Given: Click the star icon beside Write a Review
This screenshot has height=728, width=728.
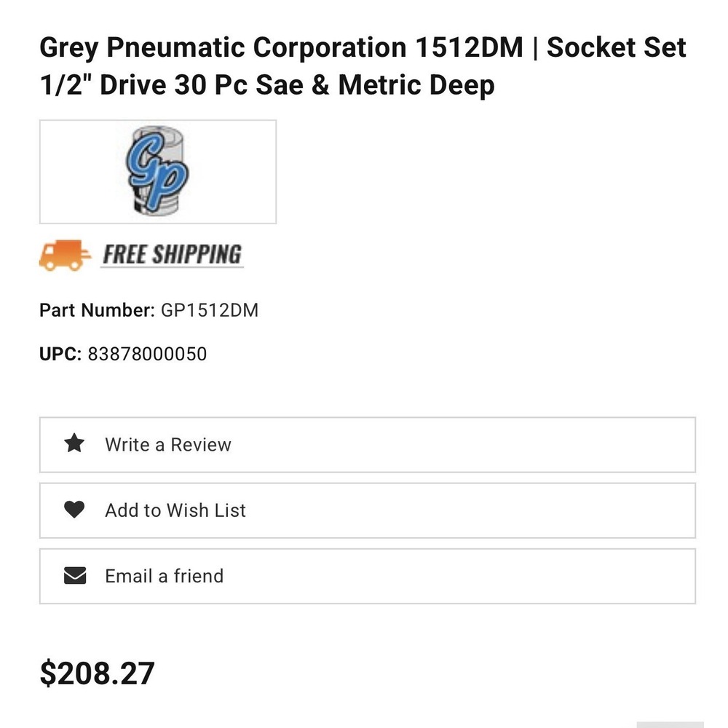Looking at the screenshot, I should coord(74,443).
